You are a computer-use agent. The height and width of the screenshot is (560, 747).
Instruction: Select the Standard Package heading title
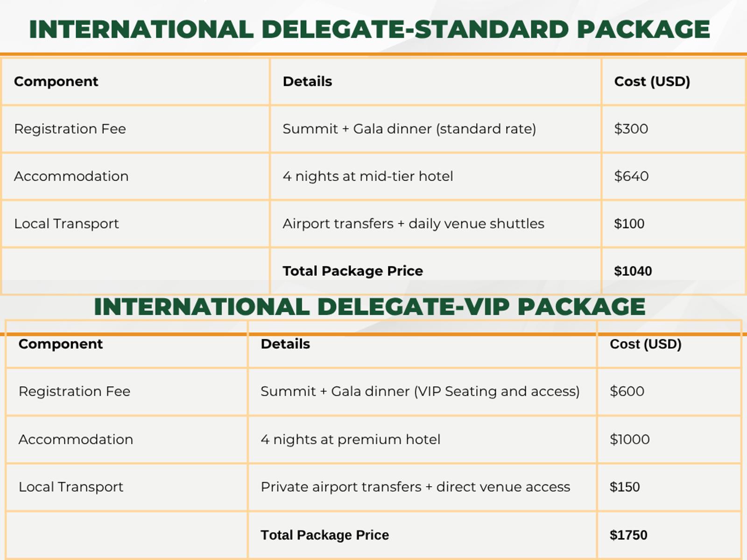pos(369,29)
